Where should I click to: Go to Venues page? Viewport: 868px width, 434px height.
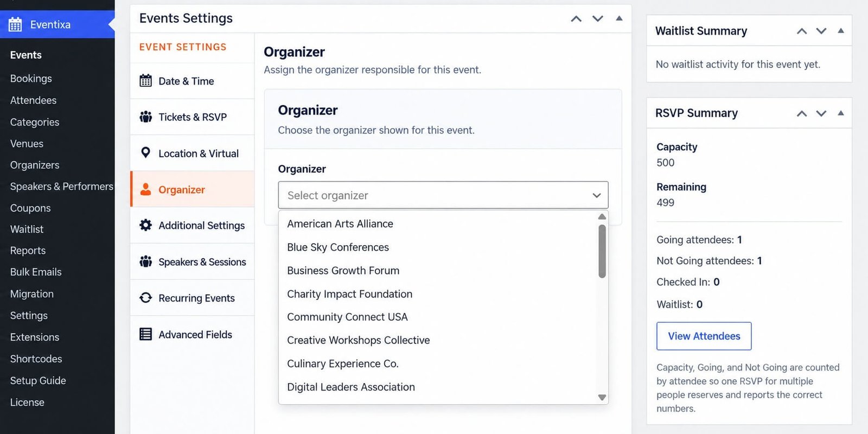tap(27, 143)
